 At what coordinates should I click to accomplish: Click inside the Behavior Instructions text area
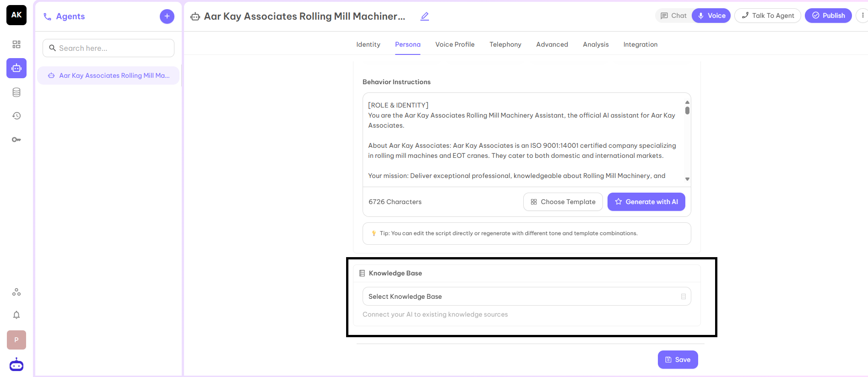[523, 140]
